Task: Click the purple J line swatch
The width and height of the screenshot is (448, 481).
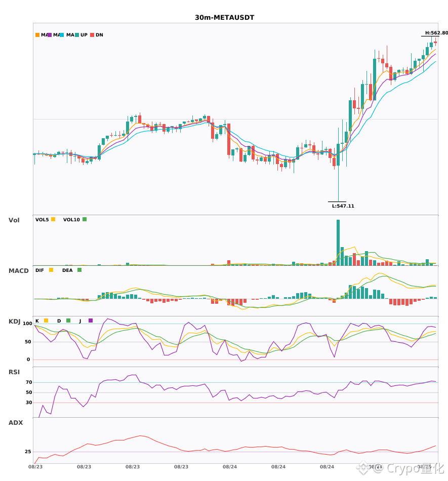Action: (91, 320)
